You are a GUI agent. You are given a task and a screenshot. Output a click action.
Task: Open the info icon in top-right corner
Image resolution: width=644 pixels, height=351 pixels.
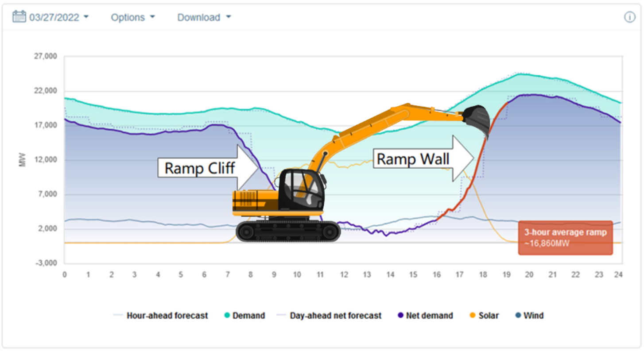click(x=629, y=17)
